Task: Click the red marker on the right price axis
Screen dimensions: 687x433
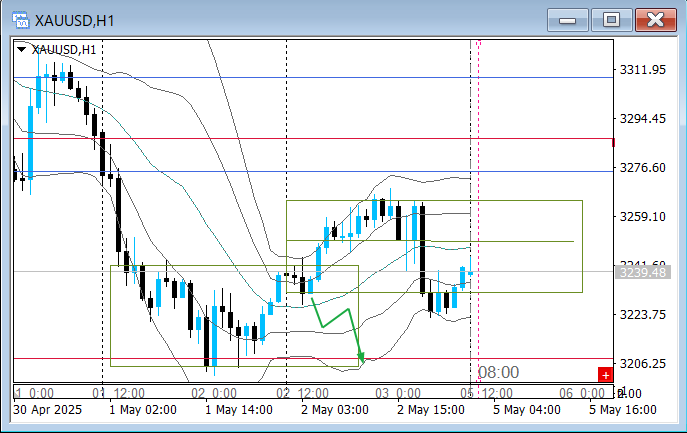Action: point(612,142)
